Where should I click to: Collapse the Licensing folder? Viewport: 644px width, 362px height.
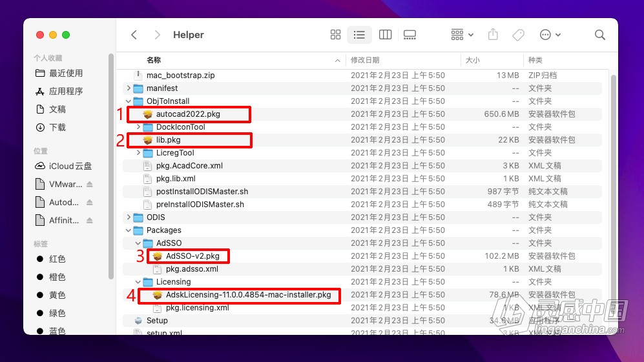click(138, 282)
